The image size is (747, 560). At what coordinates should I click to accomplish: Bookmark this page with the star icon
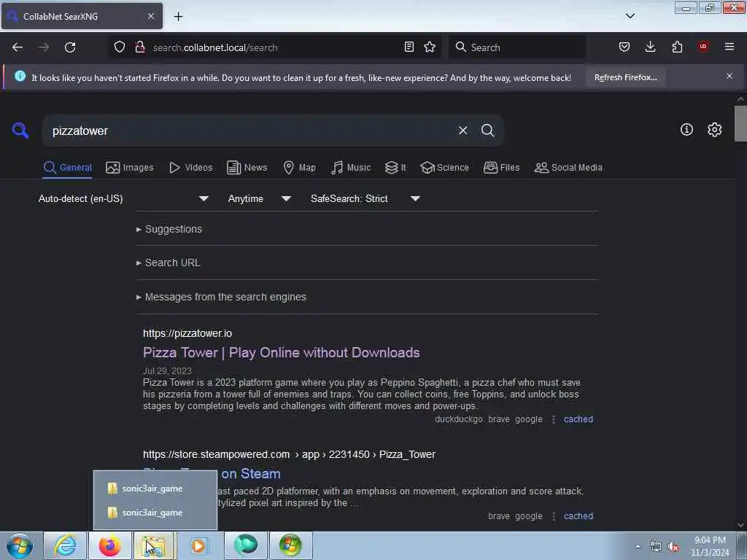tap(430, 47)
